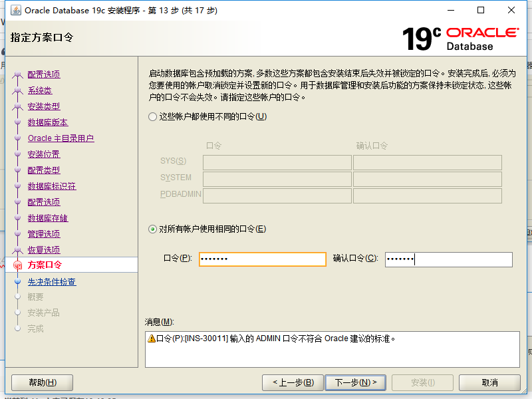Click the 确认口令(C) confirmation field
Screen dimensions: 532x399
coord(448,259)
